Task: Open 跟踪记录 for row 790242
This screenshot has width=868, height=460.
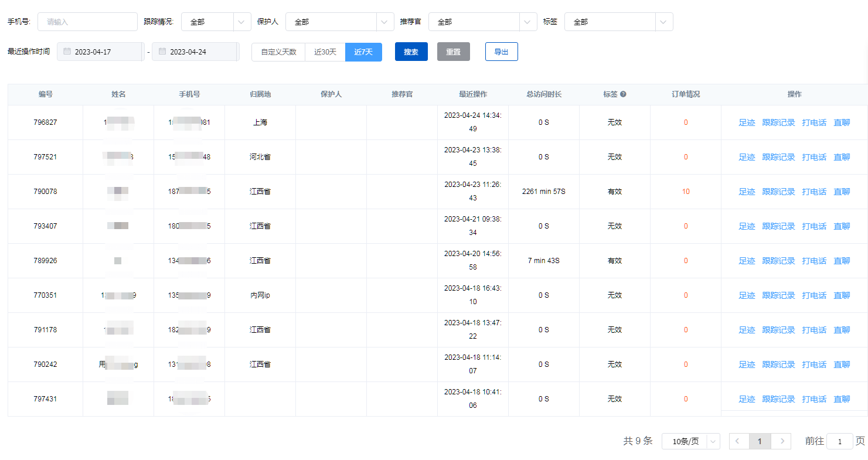Action: 778,364
